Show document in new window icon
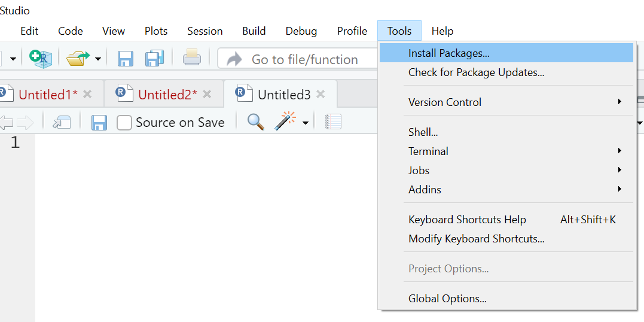Image resolution: width=644 pixels, height=322 pixels. (62, 123)
